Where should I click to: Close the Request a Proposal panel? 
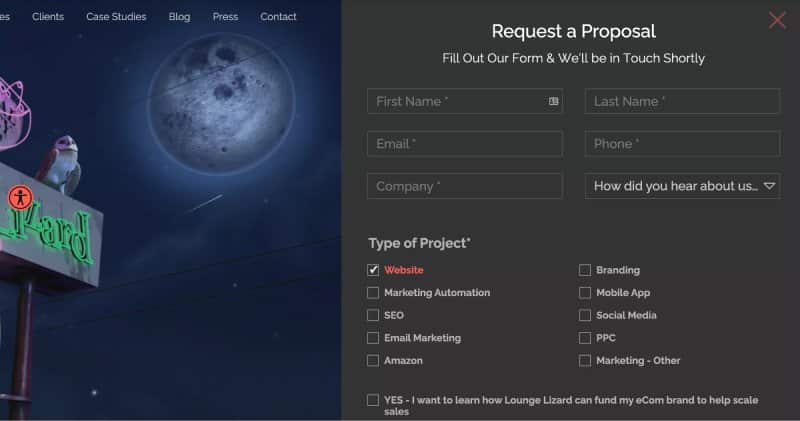tap(777, 20)
